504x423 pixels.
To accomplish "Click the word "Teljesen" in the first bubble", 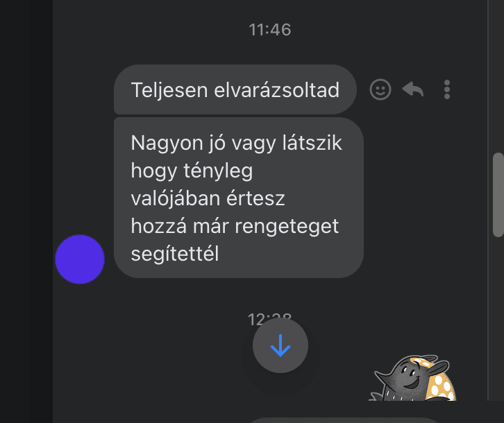I will click(169, 90).
